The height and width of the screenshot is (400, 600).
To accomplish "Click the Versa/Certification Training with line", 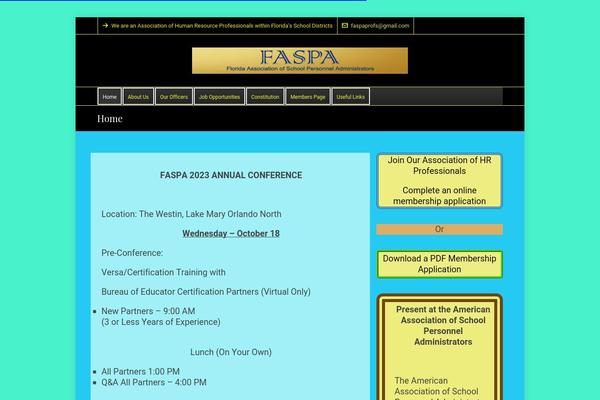I will [x=163, y=272].
